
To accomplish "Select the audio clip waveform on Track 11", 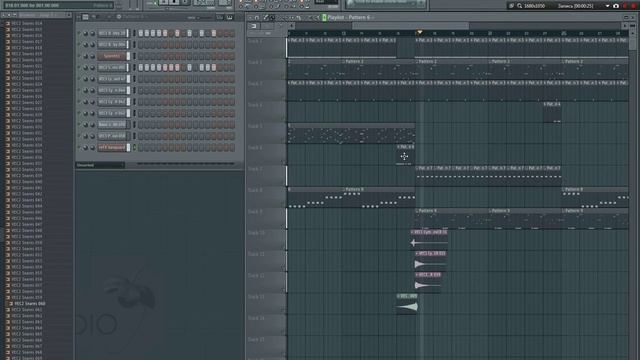I will click(430, 264).
